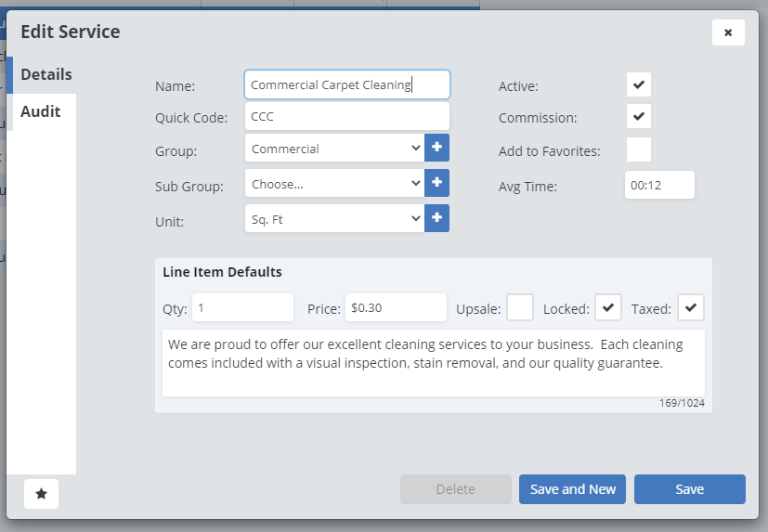768x532 pixels.
Task: Switch to the Audit tab
Action: coord(41,111)
